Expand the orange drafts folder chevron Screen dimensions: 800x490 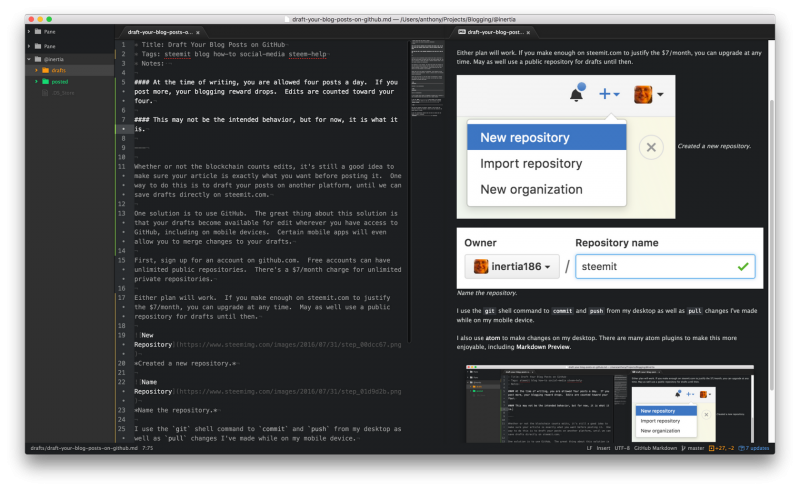coord(36,70)
